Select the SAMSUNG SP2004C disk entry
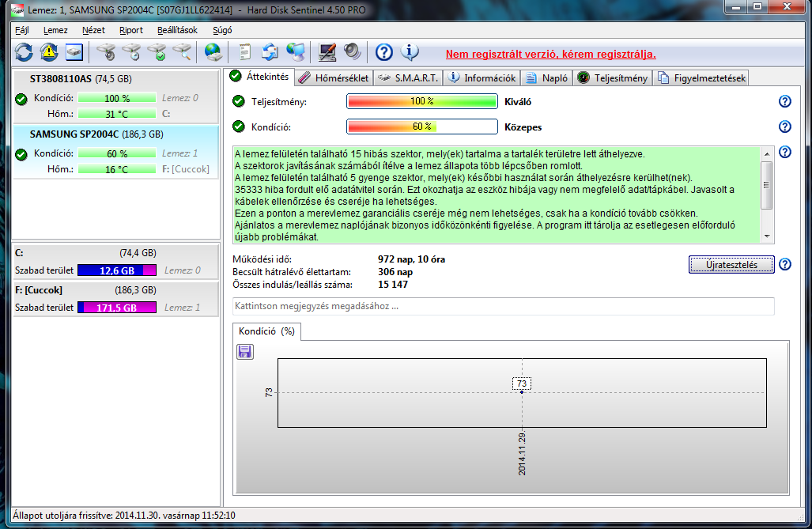This screenshot has width=812, height=529. [116, 152]
